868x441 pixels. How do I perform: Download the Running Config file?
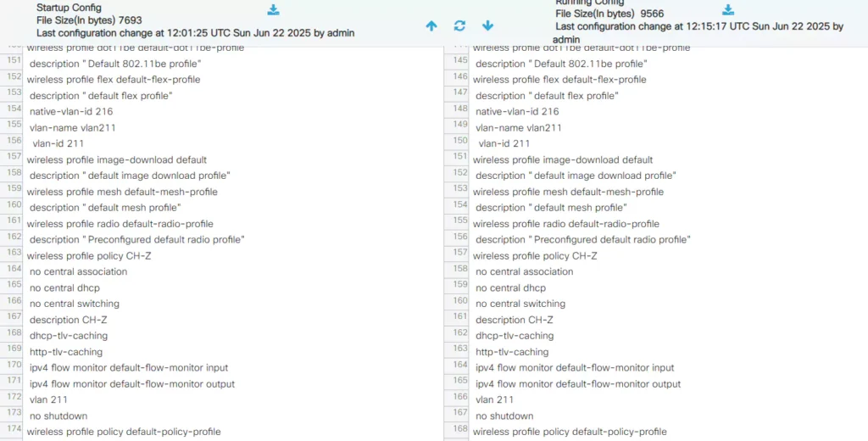(727, 10)
